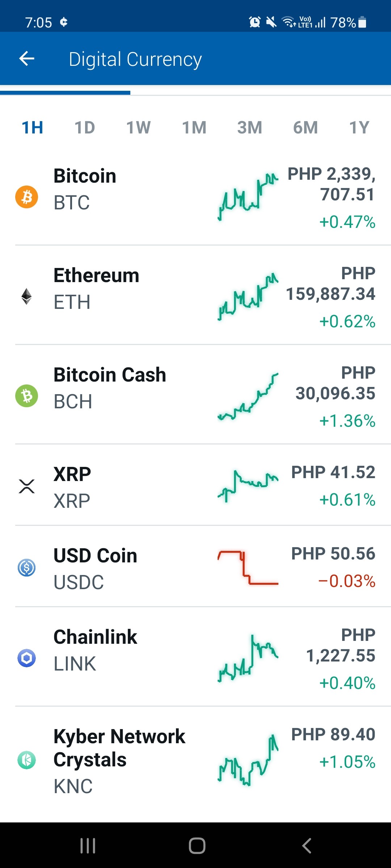Open the Android recent apps button

[88, 846]
